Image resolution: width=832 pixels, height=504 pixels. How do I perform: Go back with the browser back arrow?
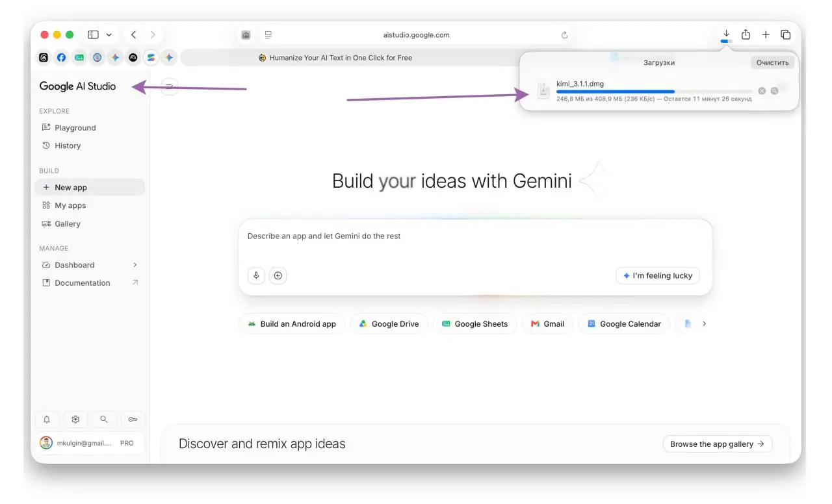click(133, 35)
